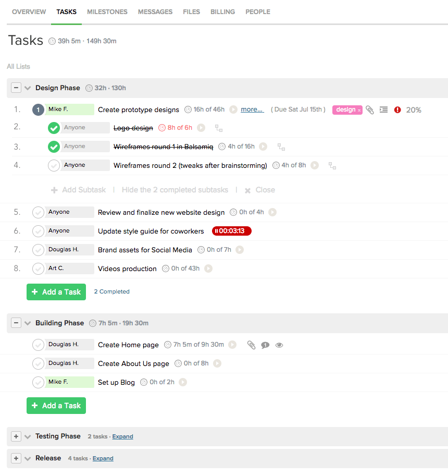
Task: Mark Wireframes round 2 as complete
Action: 54,166
